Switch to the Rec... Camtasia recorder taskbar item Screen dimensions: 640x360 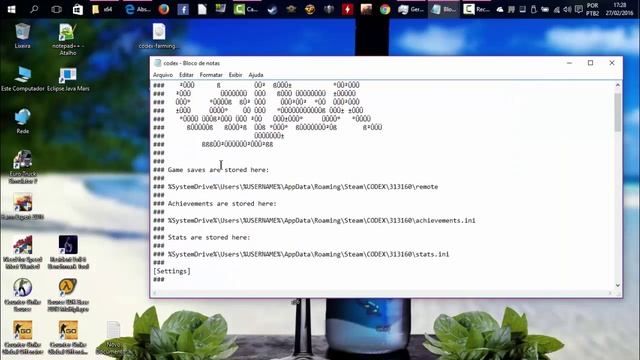476,9
